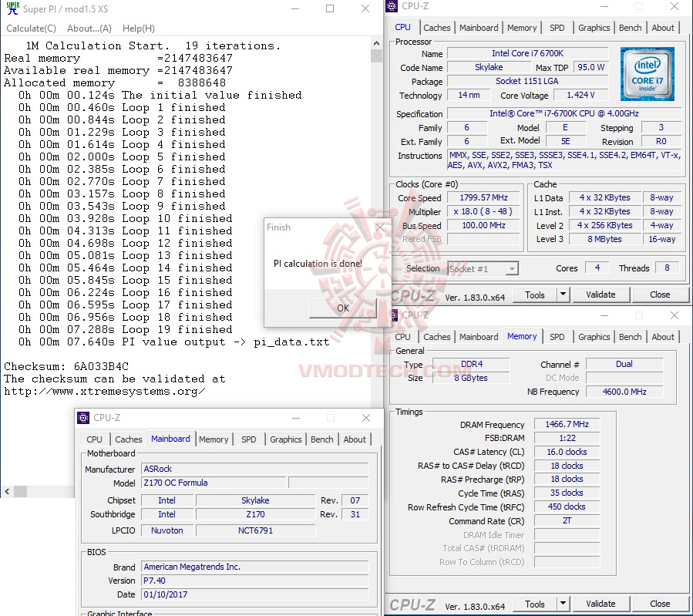Expand the Tools dropdown arrow in top CPU-Z window
693x616 pixels.
[563, 295]
